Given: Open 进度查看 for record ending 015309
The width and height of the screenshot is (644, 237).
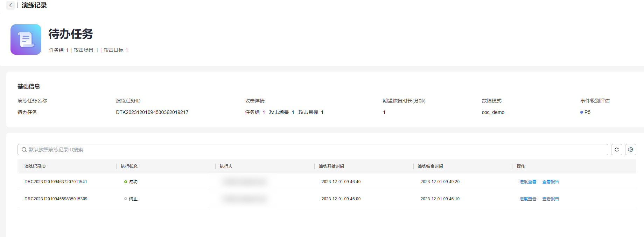Looking at the screenshot, I should (x=528, y=199).
